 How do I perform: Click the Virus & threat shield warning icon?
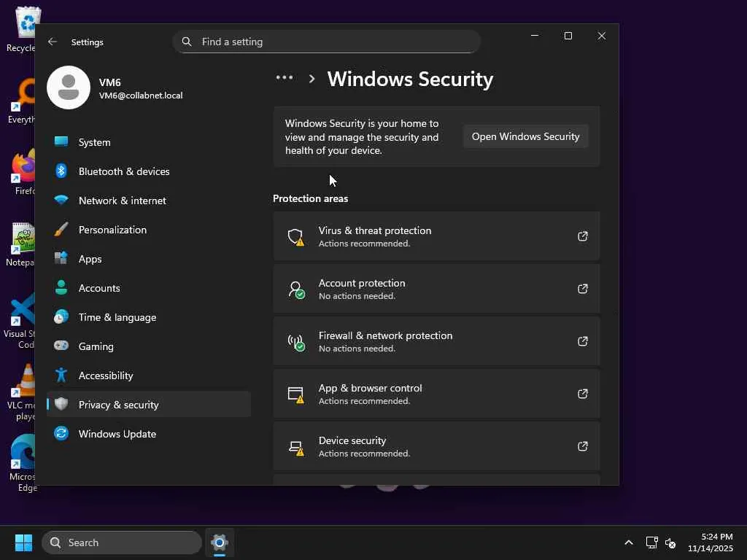pyautogui.click(x=296, y=237)
